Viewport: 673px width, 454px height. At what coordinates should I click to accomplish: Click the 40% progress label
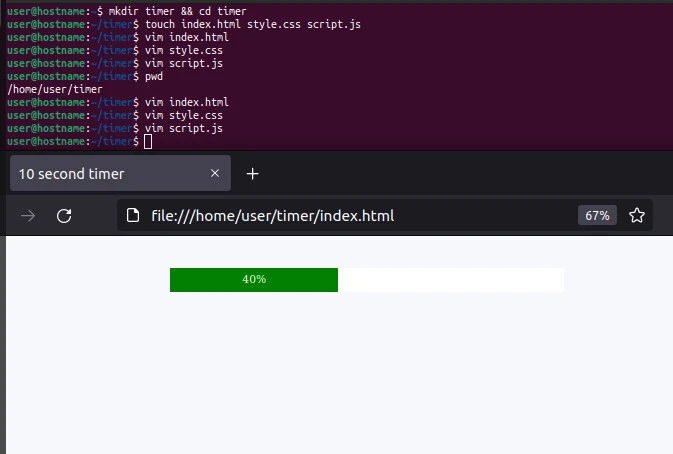click(x=254, y=280)
